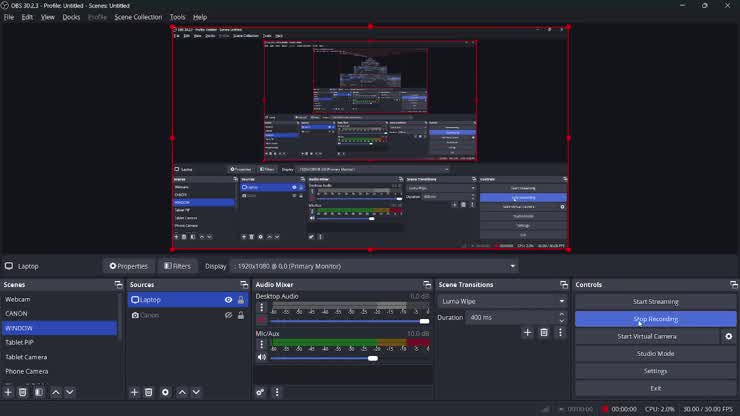
Task: Select the Webcam scene
Action: click(x=59, y=299)
